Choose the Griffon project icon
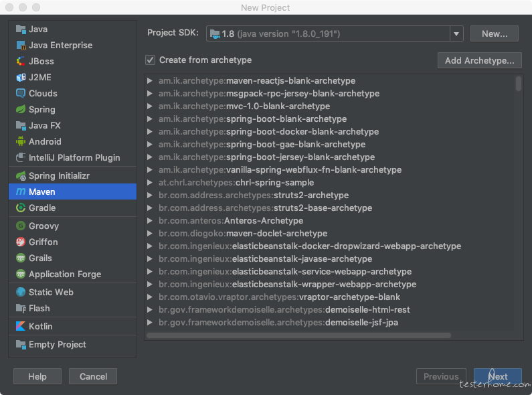Viewport: 532px width, 395px height. [x=21, y=242]
